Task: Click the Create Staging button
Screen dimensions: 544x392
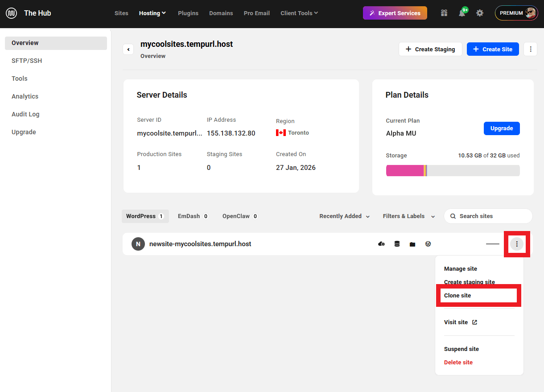Action: pos(430,49)
